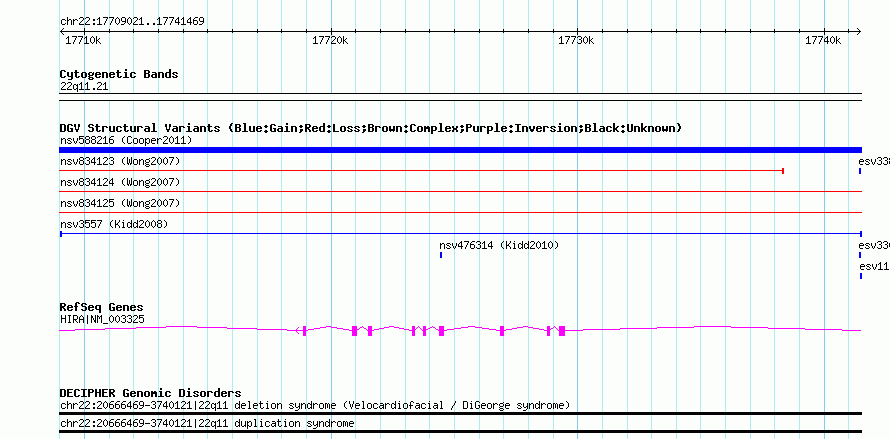
Task: Click the black 22q11 deletion syndrome bar
Action: [460, 414]
